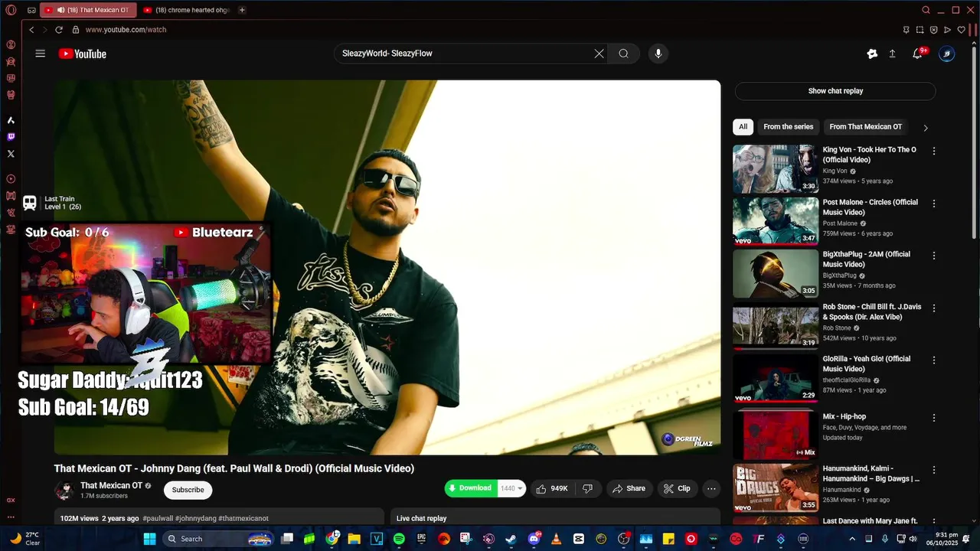Screen dimensions: 980x551
Task: Open the Post Malone Circles thumbnail
Action: click(x=776, y=221)
